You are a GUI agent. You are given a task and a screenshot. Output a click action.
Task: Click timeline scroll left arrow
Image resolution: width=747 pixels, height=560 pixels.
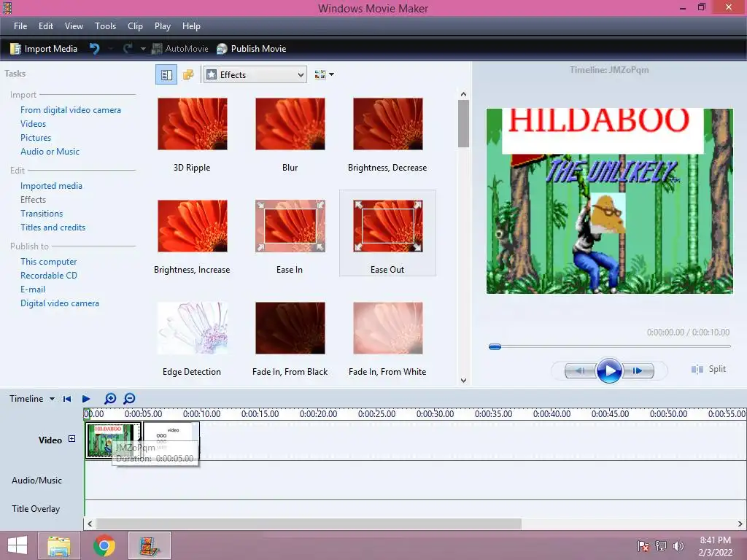90,524
